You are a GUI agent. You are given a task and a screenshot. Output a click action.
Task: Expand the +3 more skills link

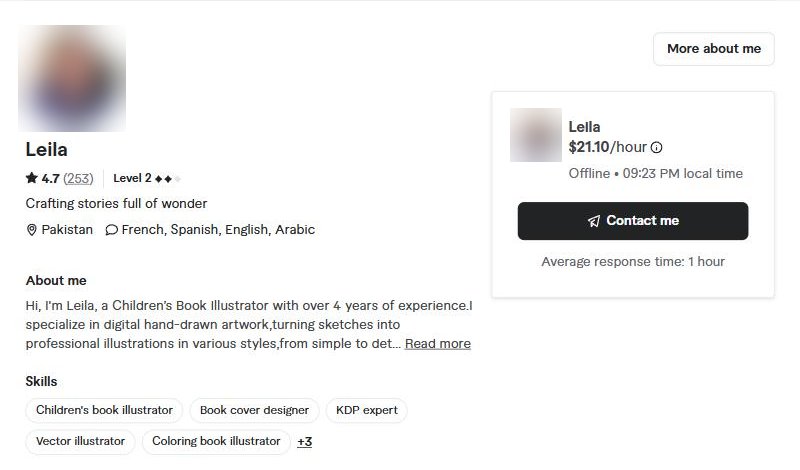tap(305, 442)
